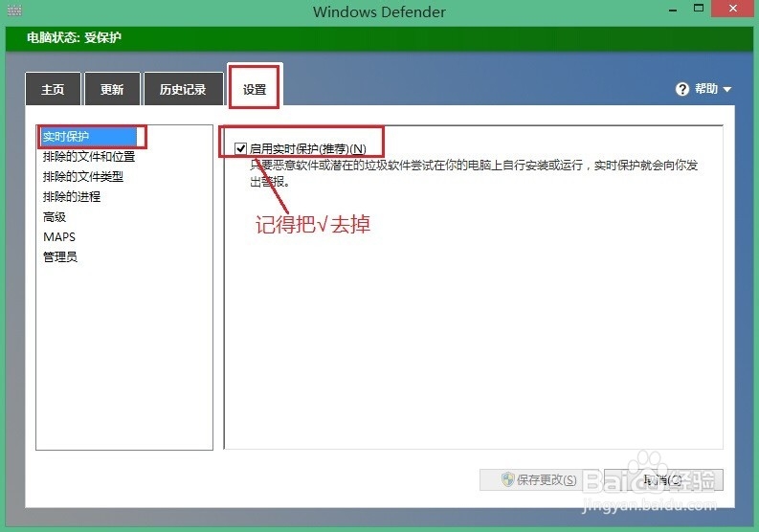Screen dimensions: 759x532
Task: Select the 设置 tab
Action: pyautogui.click(x=255, y=87)
